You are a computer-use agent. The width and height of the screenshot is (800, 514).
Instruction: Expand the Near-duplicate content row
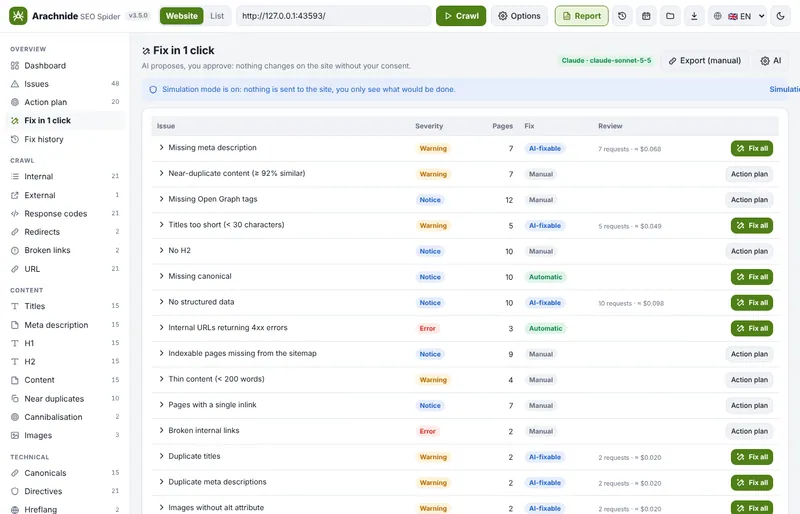coord(161,173)
